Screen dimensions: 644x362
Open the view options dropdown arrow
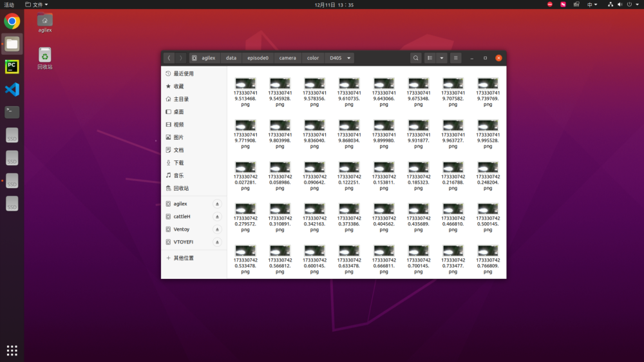click(442, 58)
